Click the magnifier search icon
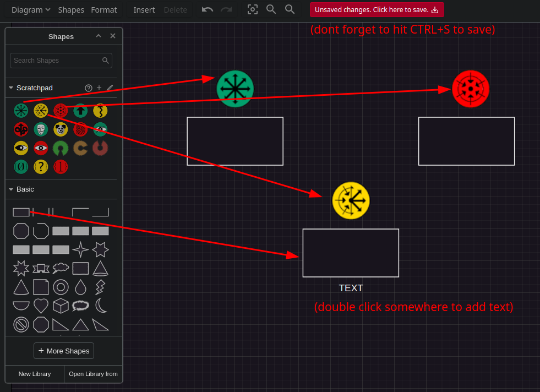Screen dimensions: 540x392 point(105,61)
